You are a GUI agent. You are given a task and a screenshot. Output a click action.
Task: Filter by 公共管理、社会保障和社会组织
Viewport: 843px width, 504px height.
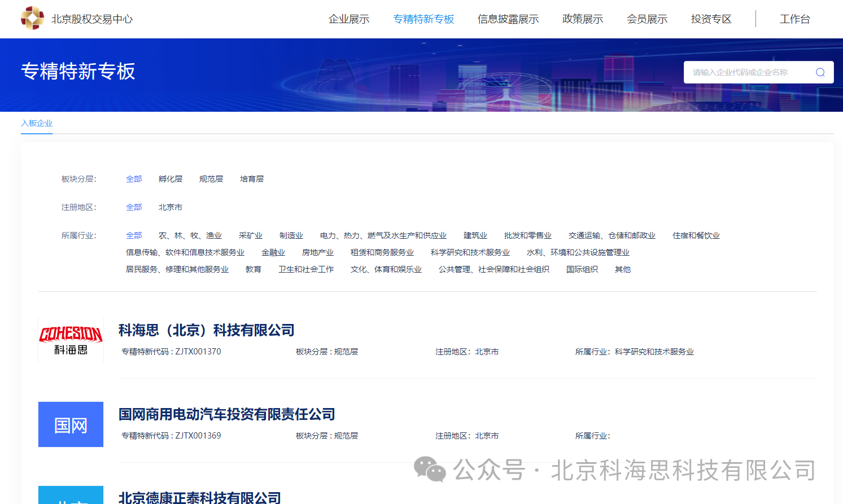pos(494,269)
